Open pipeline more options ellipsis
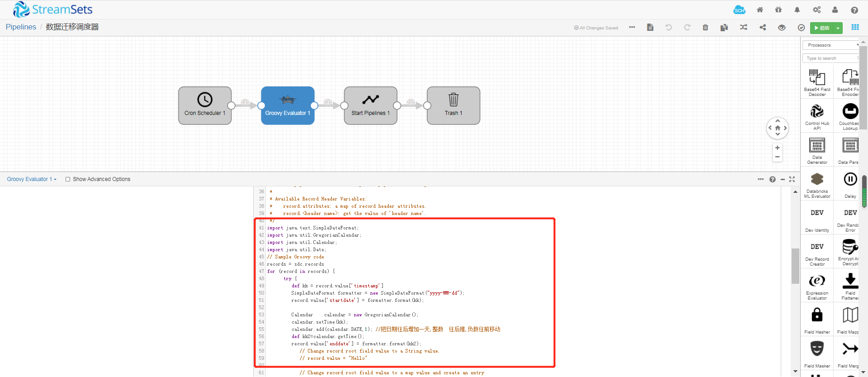The image size is (868, 377). [x=632, y=27]
